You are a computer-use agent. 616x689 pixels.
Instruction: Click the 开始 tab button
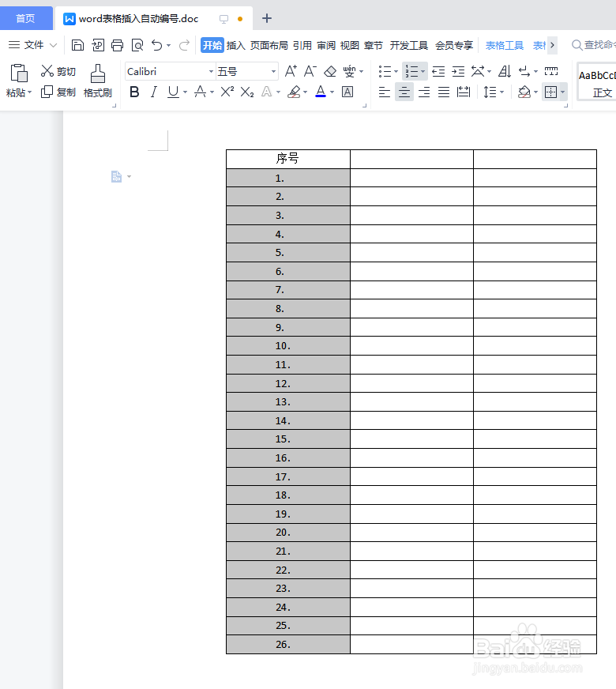click(212, 45)
